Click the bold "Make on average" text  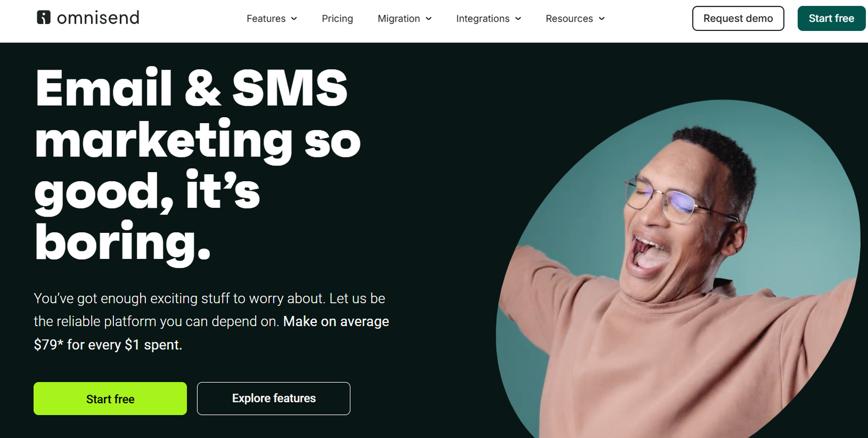[336, 321]
